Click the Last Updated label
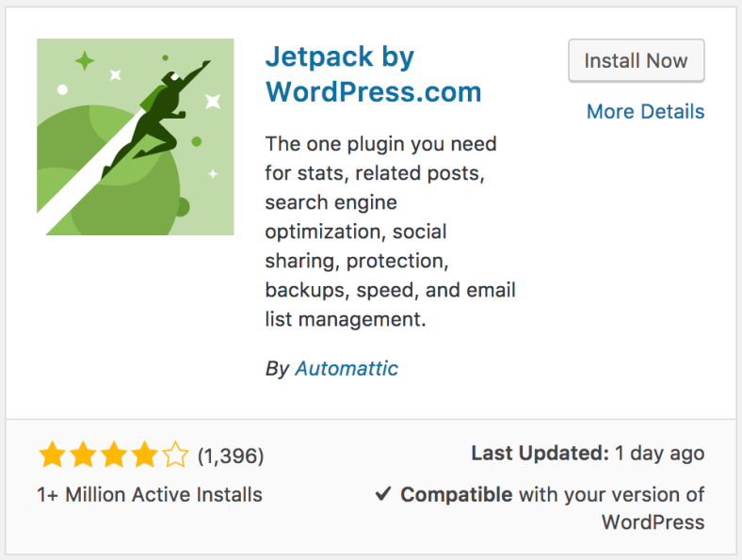Image resolution: width=742 pixels, height=560 pixels. [x=540, y=453]
